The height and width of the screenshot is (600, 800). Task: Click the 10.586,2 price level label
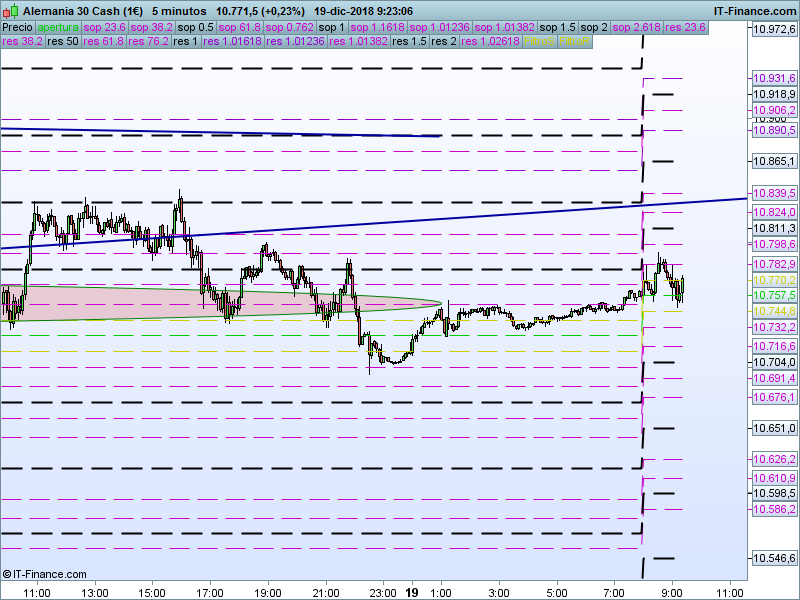coord(774,509)
